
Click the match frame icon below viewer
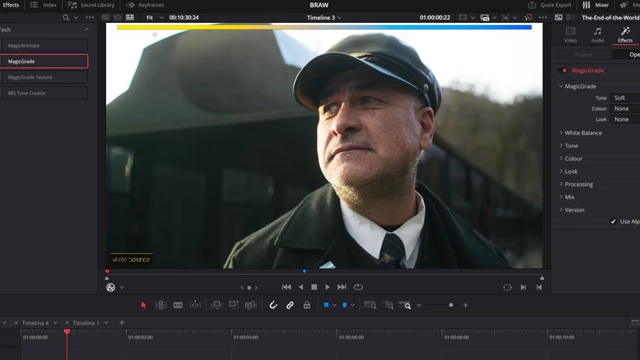click(507, 287)
